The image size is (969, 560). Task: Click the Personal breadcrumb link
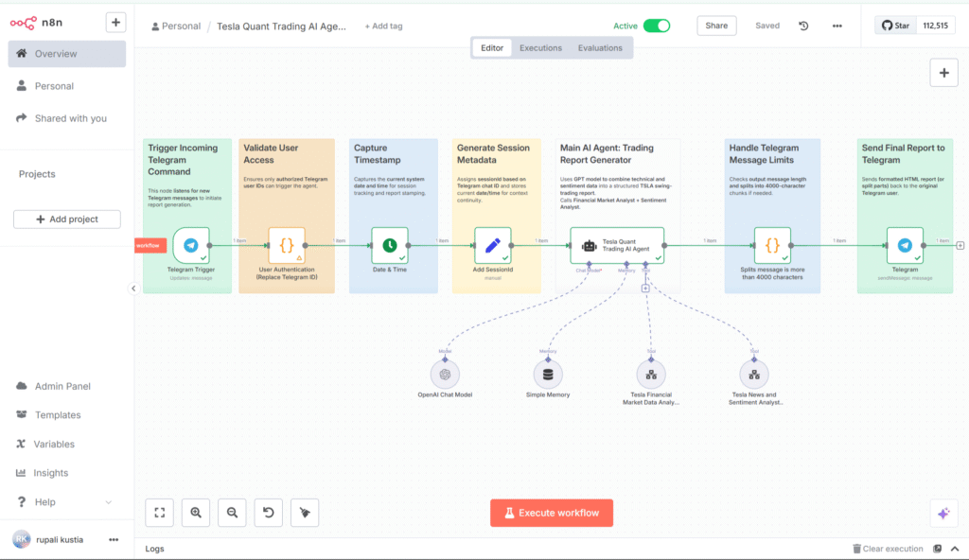(176, 26)
